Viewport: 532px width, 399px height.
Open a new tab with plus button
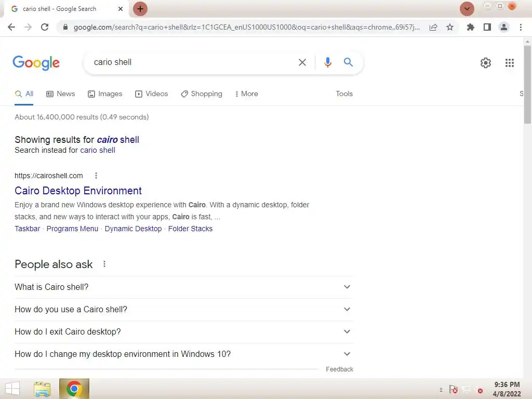tap(140, 9)
